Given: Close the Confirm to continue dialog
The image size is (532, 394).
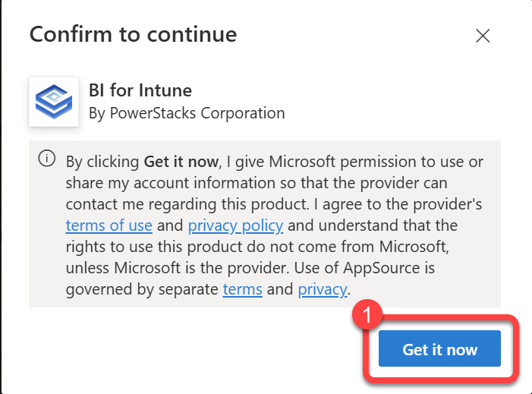Looking at the screenshot, I should coord(483,36).
